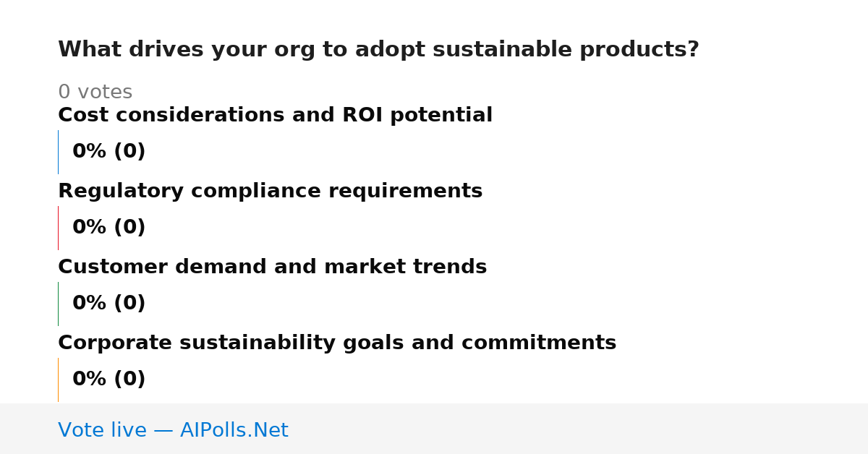
Task: Click the blue bar under Cost considerations
Action: 58,152
